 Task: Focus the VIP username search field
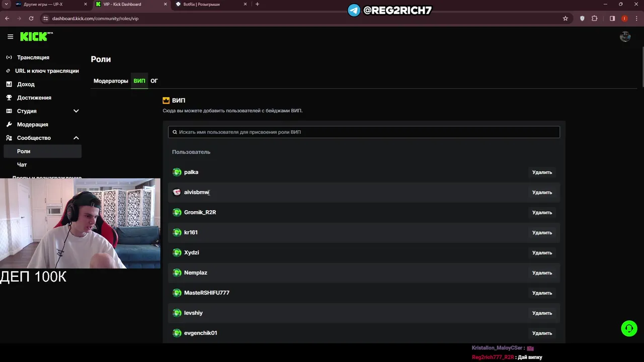click(x=364, y=132)
